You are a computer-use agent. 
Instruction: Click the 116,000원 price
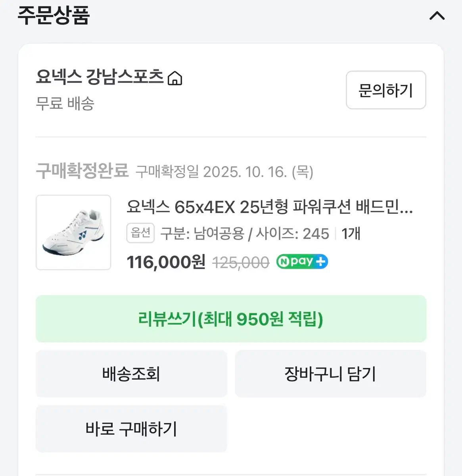(x=166, y=262)
